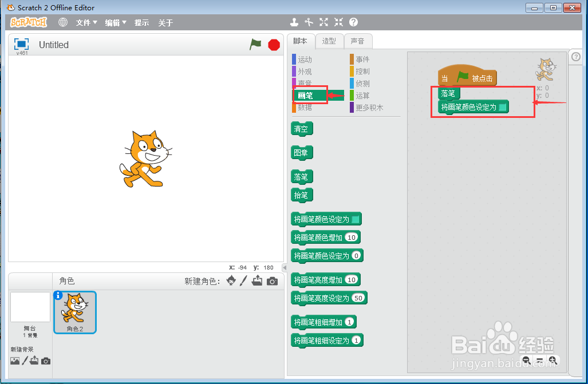588x384 pixels.
Task: Upload sprite from file icon
Action: [257, 280]
